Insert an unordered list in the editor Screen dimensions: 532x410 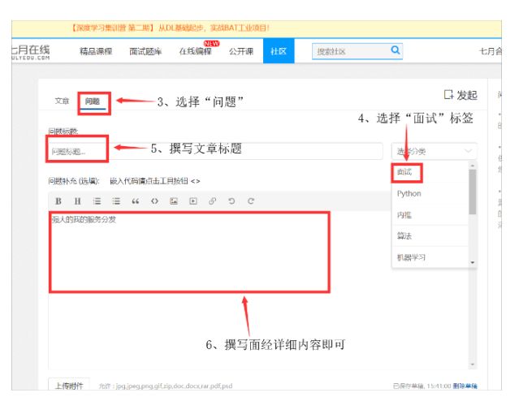point(116,201)
